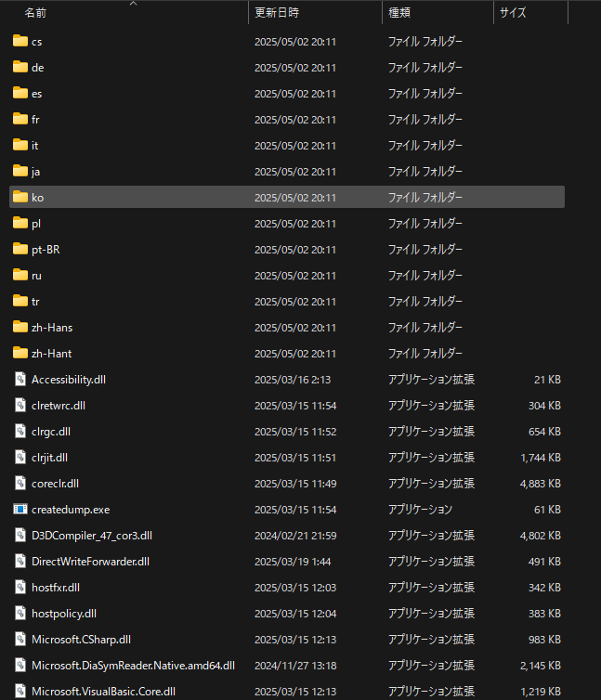Click the de folder icon
Image resolution: width=601 pixels, height=700 pixels.
20,67
